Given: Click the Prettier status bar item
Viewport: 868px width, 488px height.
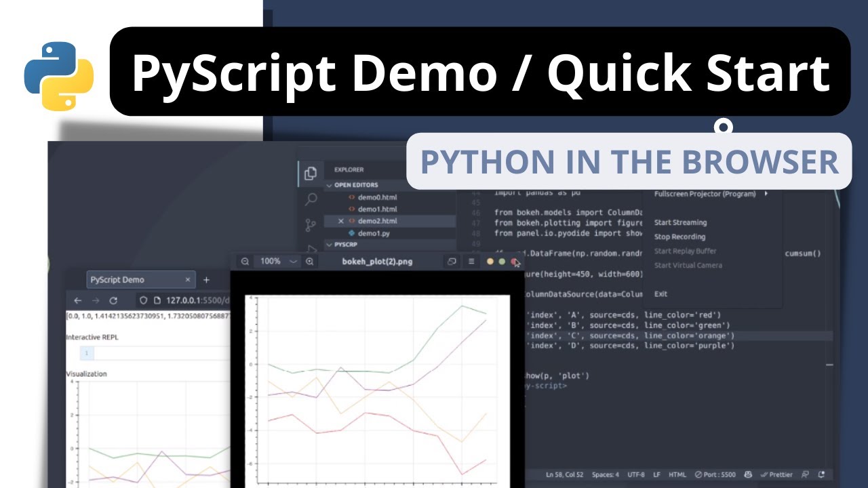Looking at the screenshot, I should click(776, 474).
